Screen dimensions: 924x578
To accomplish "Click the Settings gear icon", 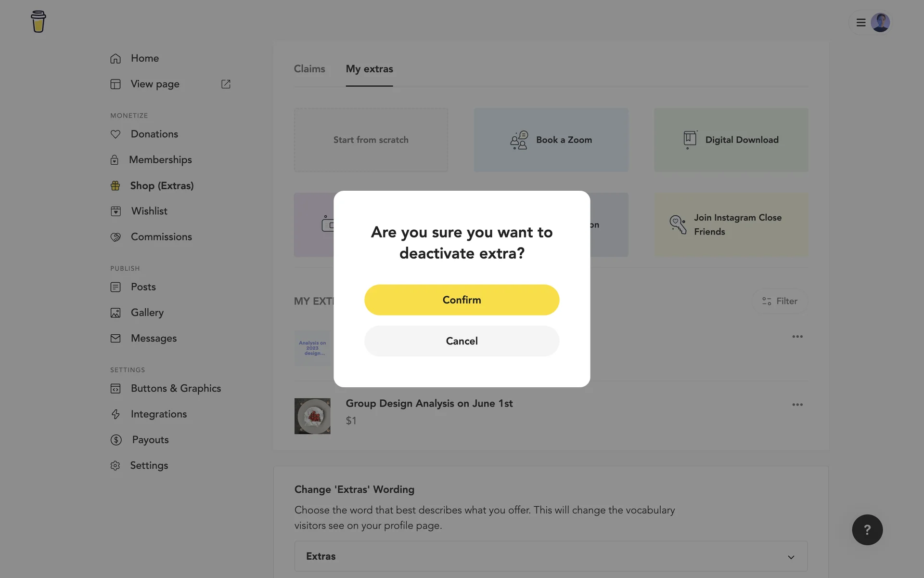I will [x=115, y=466].
